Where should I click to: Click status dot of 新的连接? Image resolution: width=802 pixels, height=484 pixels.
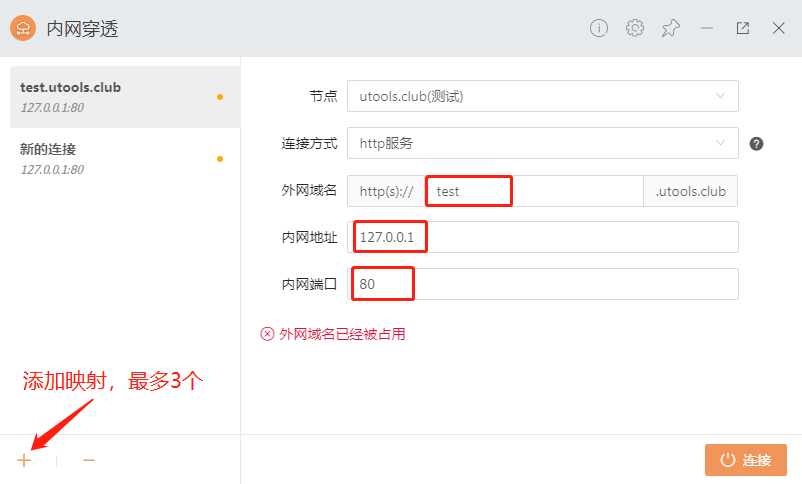(220, 159)
